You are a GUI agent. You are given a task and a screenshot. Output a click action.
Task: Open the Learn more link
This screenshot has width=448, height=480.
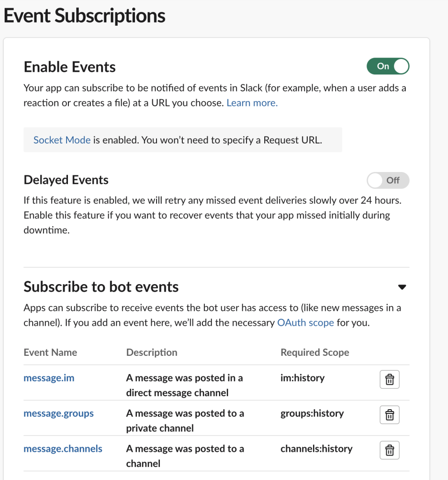[x=252, y=103]
